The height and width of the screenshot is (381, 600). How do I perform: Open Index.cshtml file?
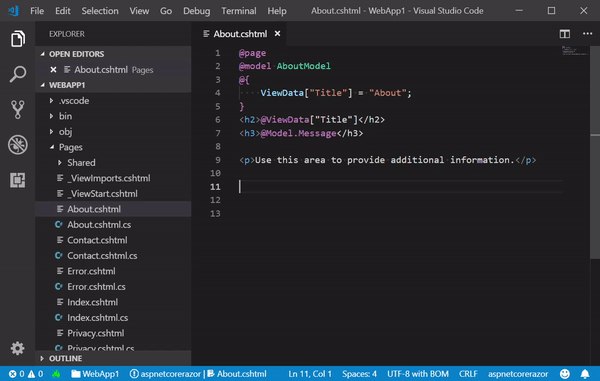[x=114, y=302]
